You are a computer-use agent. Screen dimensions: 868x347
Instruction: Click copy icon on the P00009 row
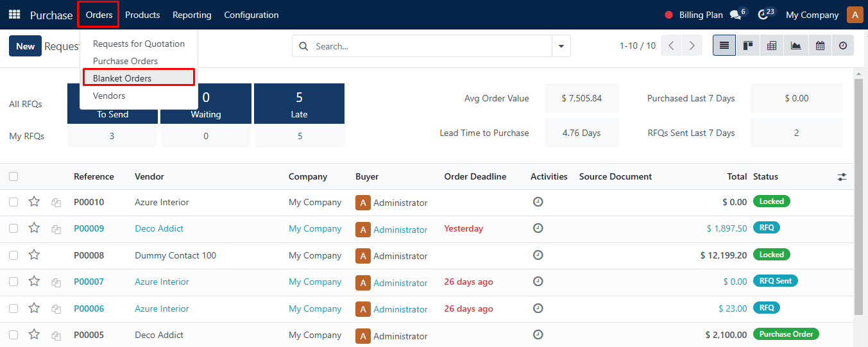pos(56,230)
